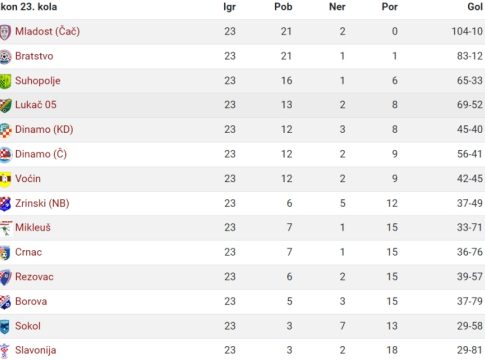Click the Ner column header
Screen dimensions: 485x360
coord(337,7)
